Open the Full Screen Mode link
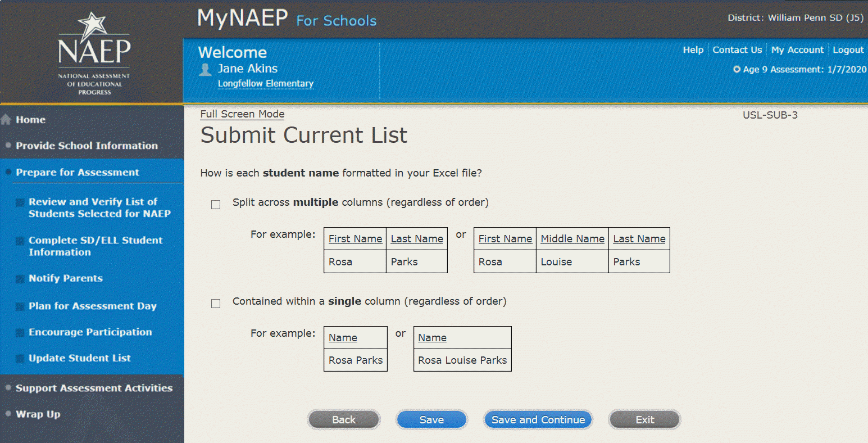Image resolution: width=868 pixels, height=443 pixels. pos(242,114)
